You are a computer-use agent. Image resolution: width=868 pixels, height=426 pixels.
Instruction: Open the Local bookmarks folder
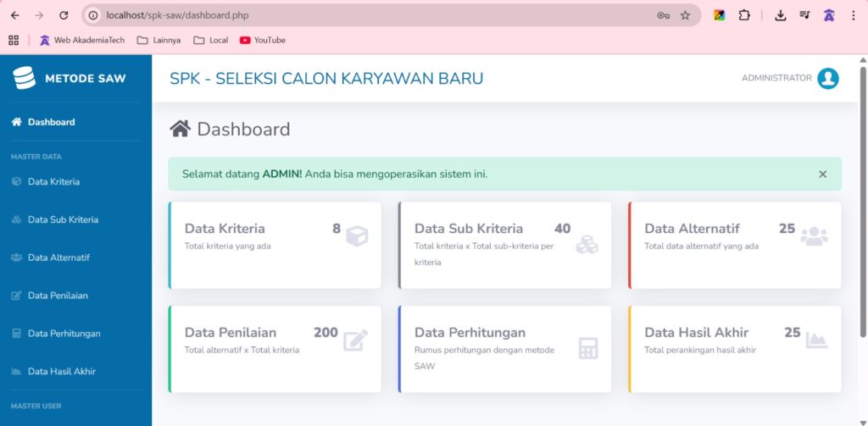tap(211, 40)
